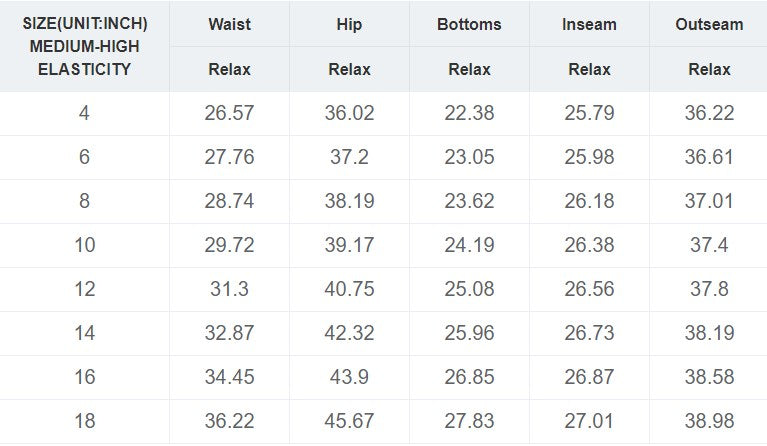Click the Waist column header
767x446 pixels.
coord(229,24)
